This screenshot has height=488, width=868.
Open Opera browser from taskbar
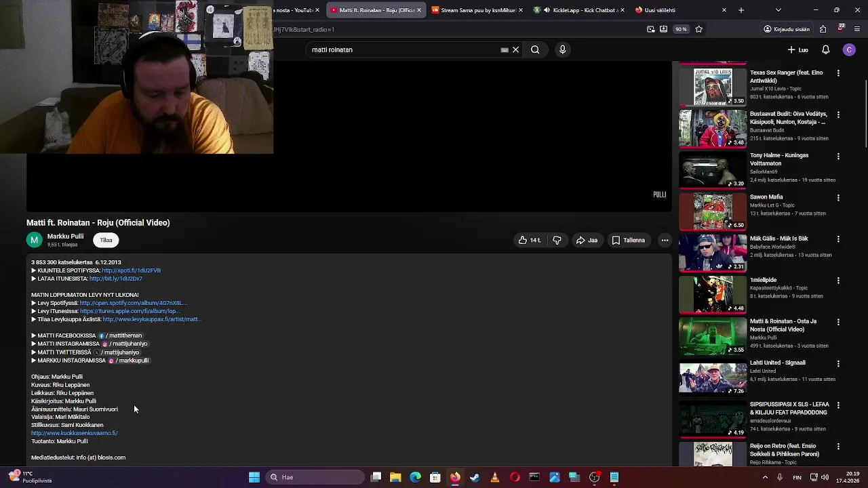(515, 477)
